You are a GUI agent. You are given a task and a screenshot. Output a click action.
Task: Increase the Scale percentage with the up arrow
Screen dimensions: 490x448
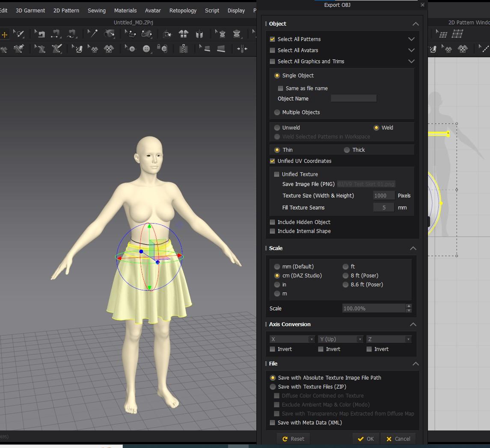409,306
